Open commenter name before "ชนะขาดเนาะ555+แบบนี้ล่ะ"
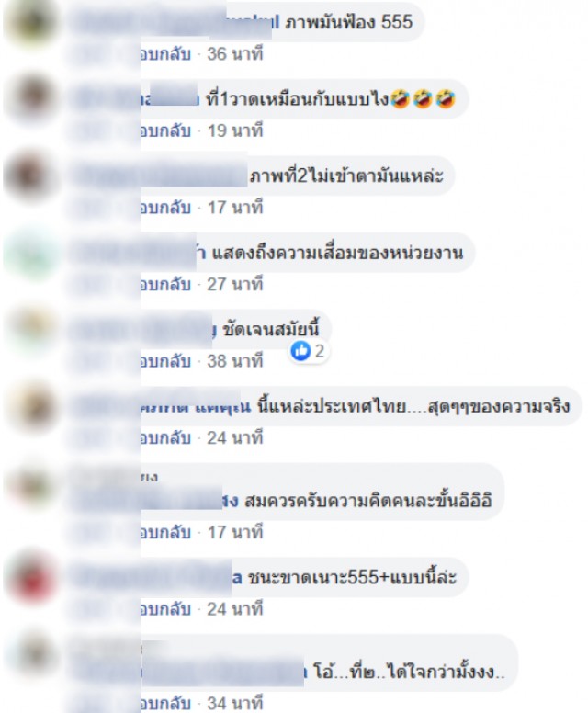Image resolution: width=588 pixels, height=713 pixels. (158, 578)
